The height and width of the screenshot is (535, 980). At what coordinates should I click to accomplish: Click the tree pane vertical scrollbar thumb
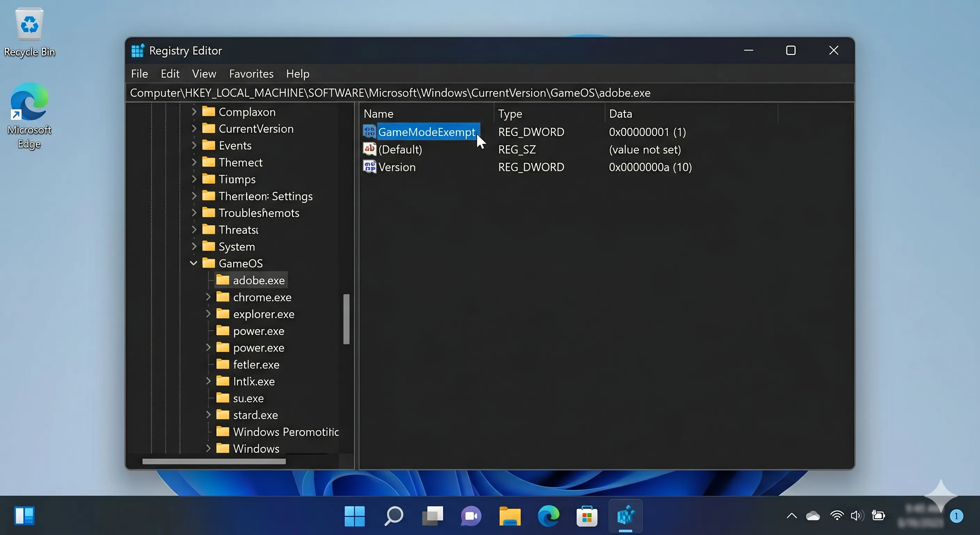click(346, 319)
